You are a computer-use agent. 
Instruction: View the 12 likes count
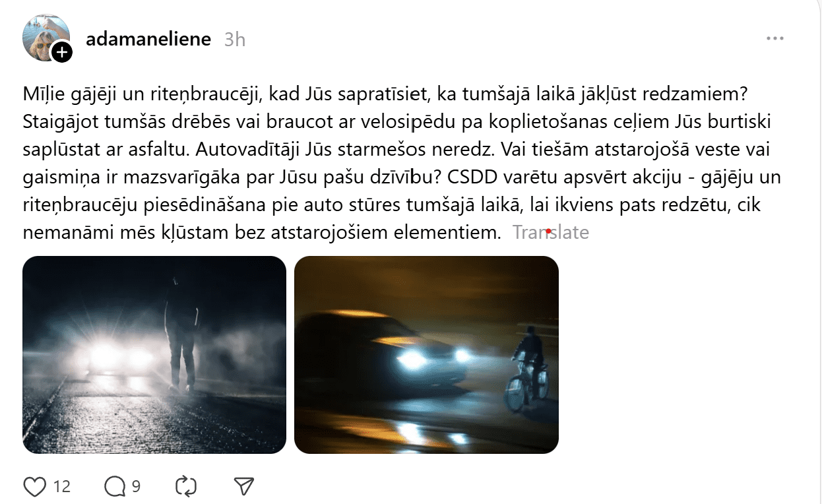click(62, 487)
